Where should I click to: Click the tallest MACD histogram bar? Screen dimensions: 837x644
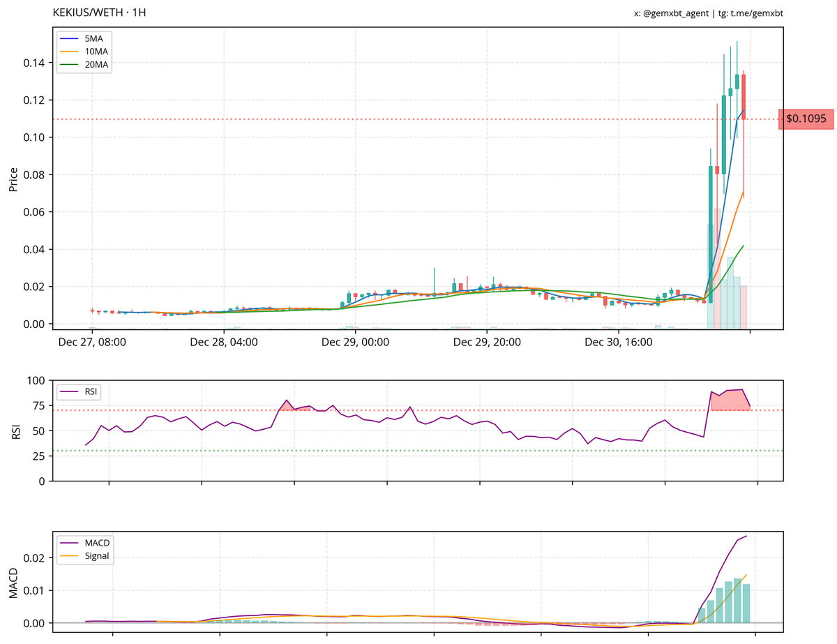pyautogui.click(x=737, y=601)
